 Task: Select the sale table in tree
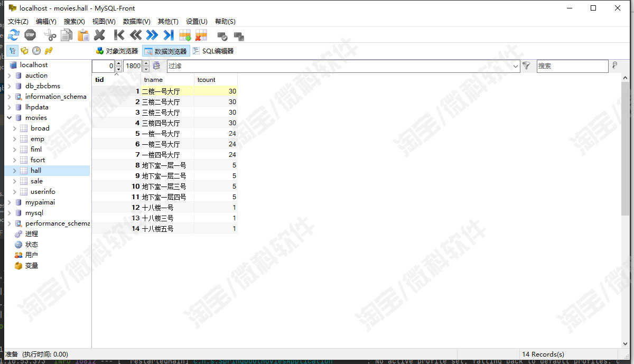click(x=36, y=181)
